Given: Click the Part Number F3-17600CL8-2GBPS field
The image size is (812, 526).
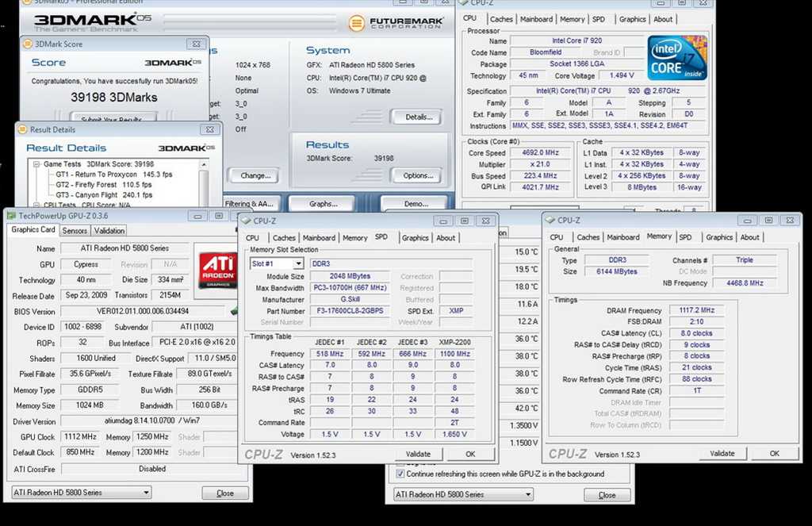Looking at the screenshot, I should (350, 311).
